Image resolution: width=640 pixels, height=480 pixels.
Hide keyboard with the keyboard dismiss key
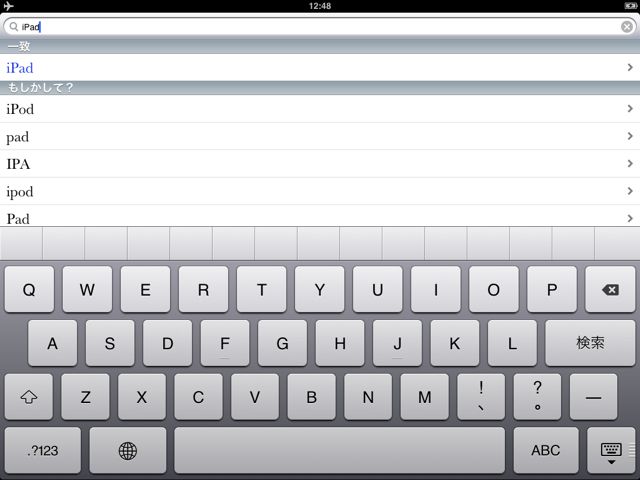coord(611,451)
